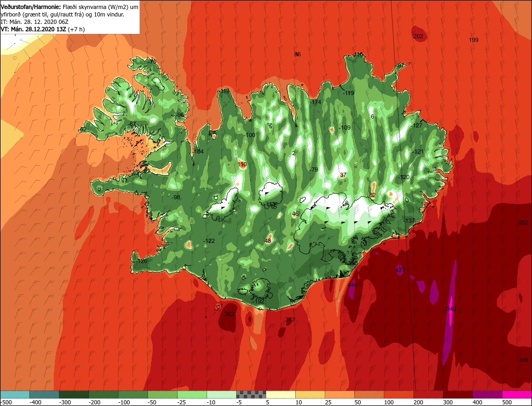The width and height of the screenshot is (532, 406).
Task: Click the palest green swatch between -10 and -5
Action: tap(221, 394)
